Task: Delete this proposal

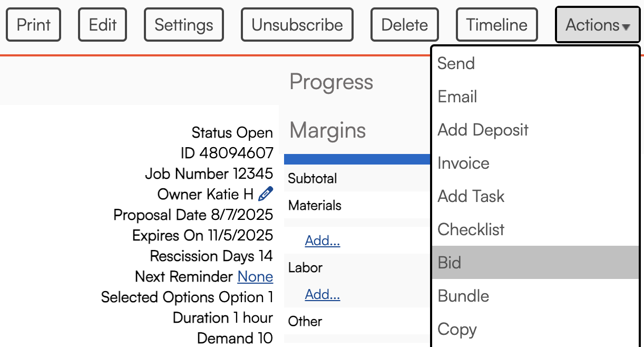Action: pos(405,25)
